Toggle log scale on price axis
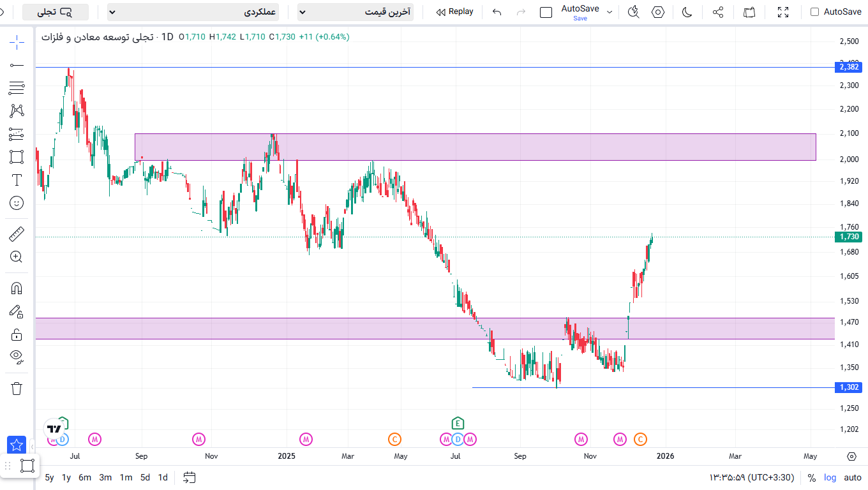This screenshot has width=868, height=490. [830, 477]
